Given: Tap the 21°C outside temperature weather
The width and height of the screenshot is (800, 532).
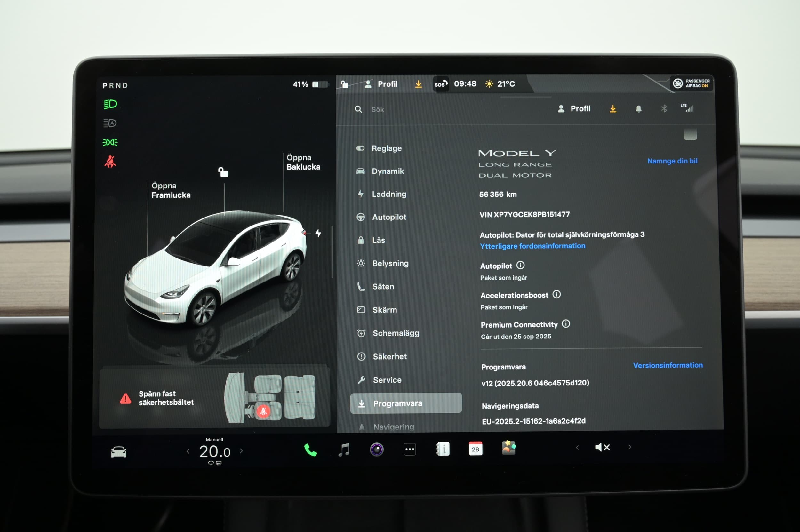Looking at the screenshot, I should pos(500,84).
